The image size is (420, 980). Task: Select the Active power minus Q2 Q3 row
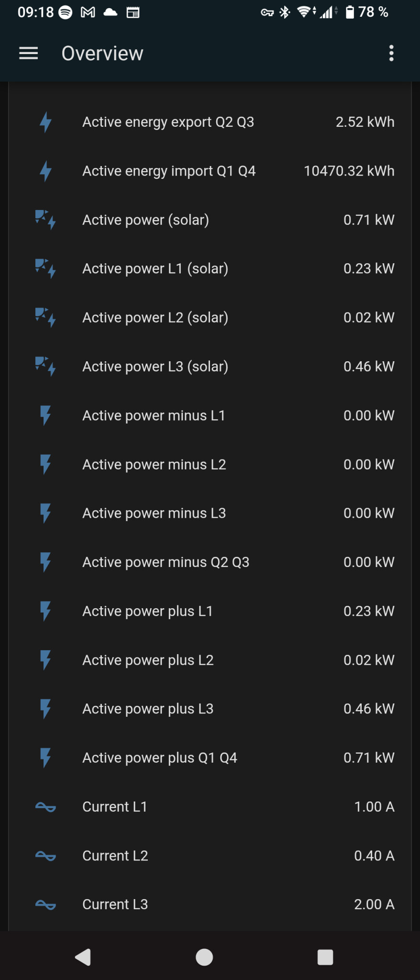pos(166,562)
